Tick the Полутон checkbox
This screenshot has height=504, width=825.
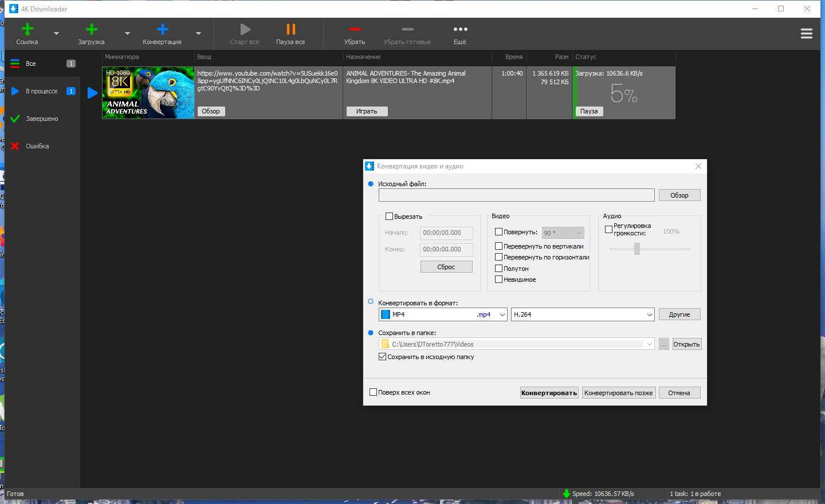498,268
